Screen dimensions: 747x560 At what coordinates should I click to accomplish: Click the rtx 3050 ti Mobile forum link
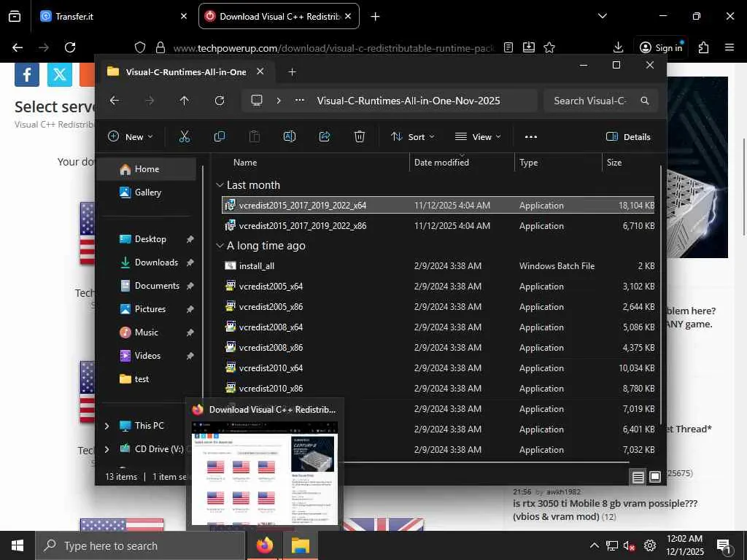(x=605, y=510)
